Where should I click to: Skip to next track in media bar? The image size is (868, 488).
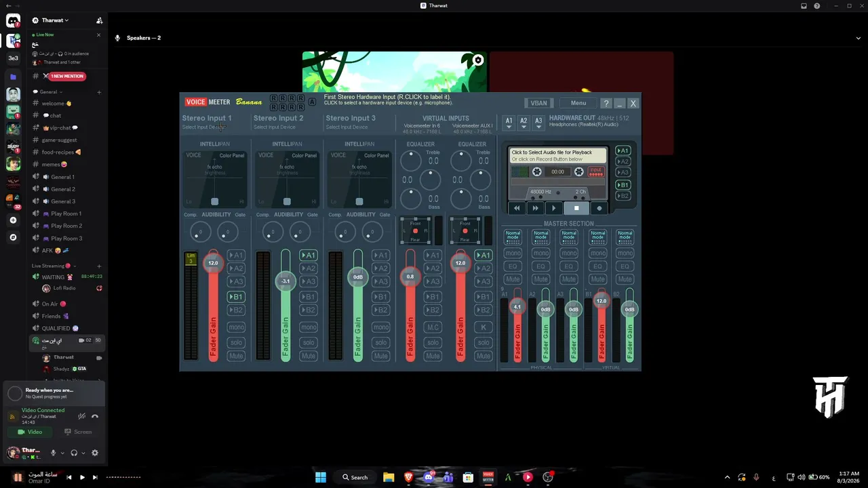[x=95, y=477]
